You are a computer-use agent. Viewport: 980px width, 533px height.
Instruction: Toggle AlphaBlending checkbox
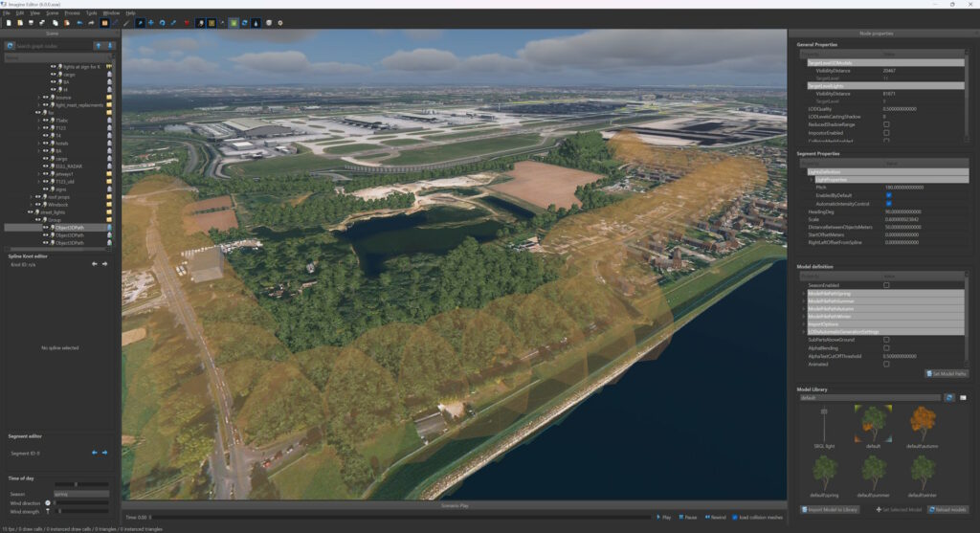886,348
